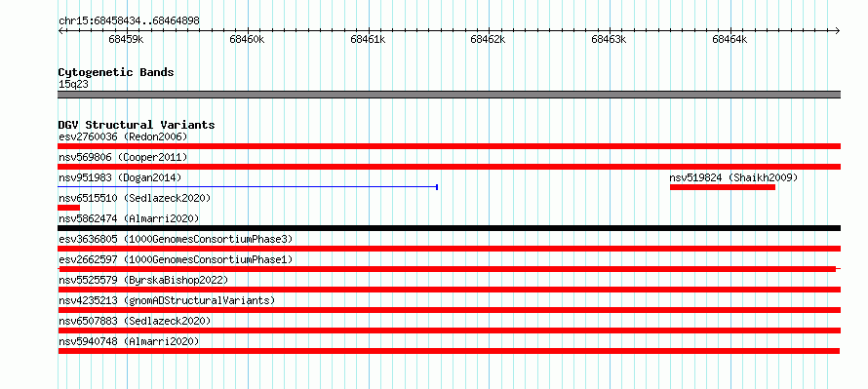This screenshot has width=868, height=389.
Task: Click the gray 15q23 cytogenetic band bar
Action: 449,95
